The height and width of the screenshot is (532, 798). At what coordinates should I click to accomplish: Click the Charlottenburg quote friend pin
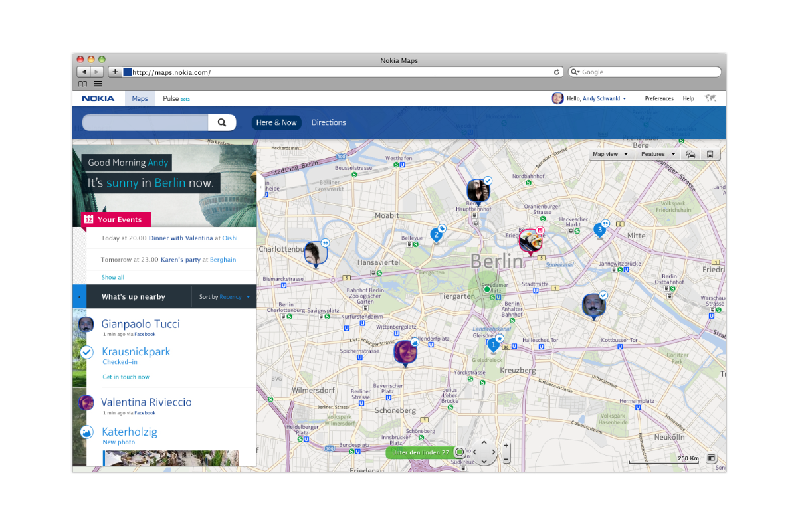point(316,254)
